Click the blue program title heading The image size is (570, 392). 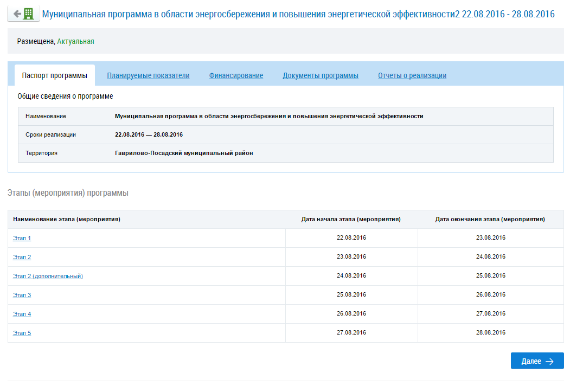click(x=298, y=14)
